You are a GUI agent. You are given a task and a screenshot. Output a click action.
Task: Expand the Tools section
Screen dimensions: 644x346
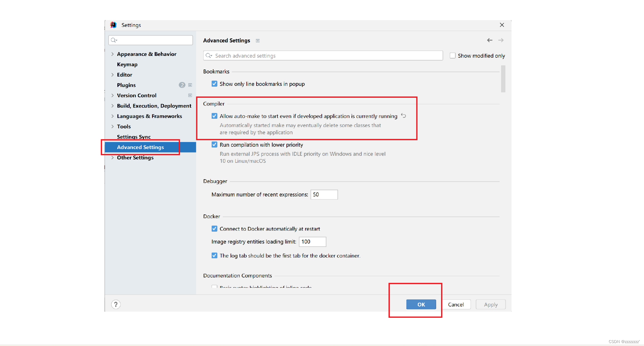(x=113, y=127)
